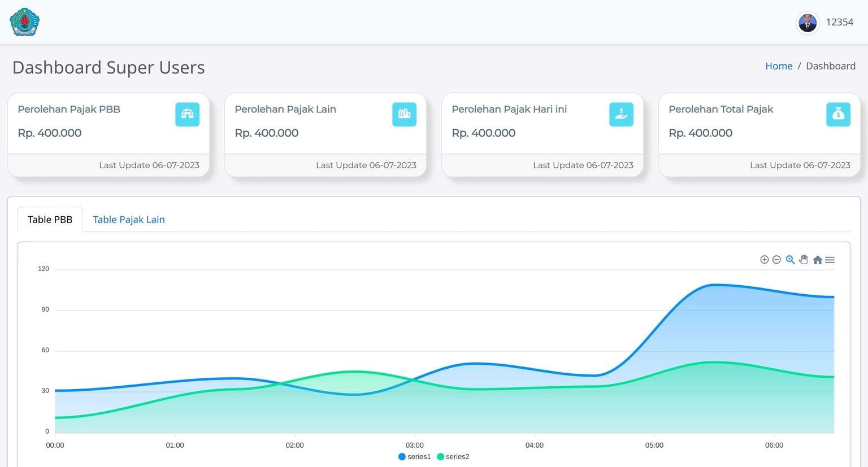Click the chart zoom in icon

764,260
